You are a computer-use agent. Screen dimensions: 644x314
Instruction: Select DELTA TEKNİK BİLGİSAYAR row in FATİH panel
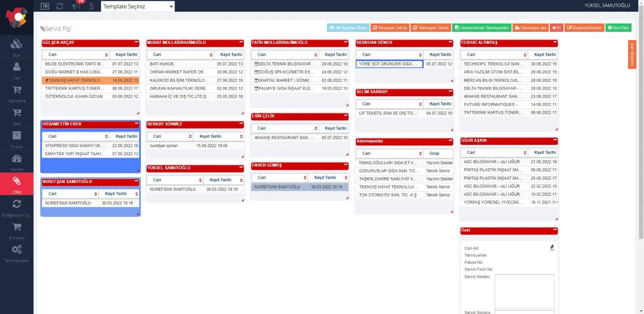pos(300,64)
